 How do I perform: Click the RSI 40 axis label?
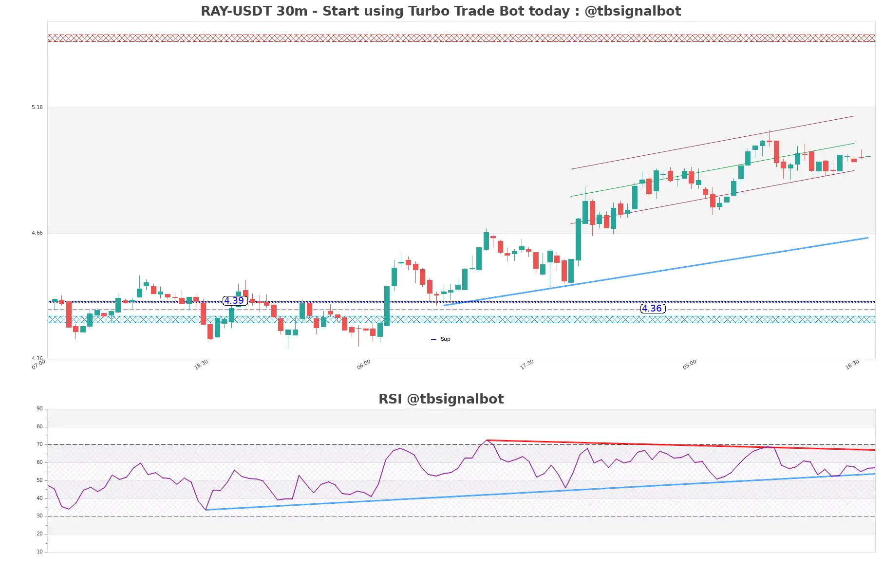coord(39,498)
